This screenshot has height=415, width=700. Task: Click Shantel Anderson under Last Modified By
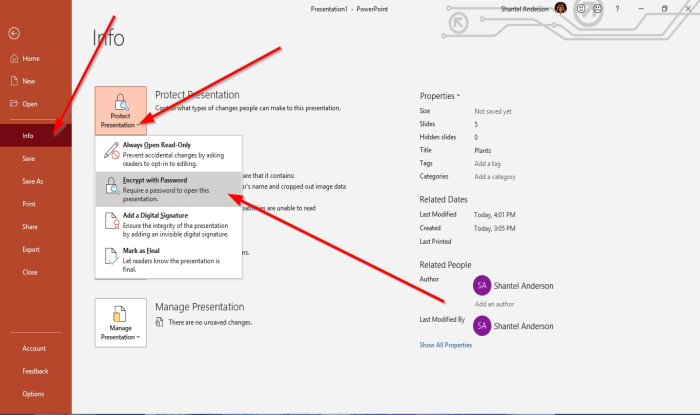523,326
